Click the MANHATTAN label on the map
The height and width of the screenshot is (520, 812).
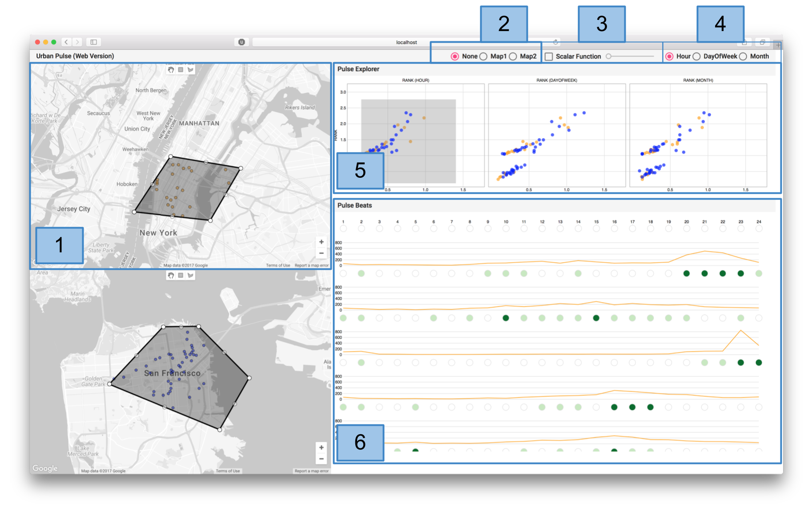coord(199,124)
